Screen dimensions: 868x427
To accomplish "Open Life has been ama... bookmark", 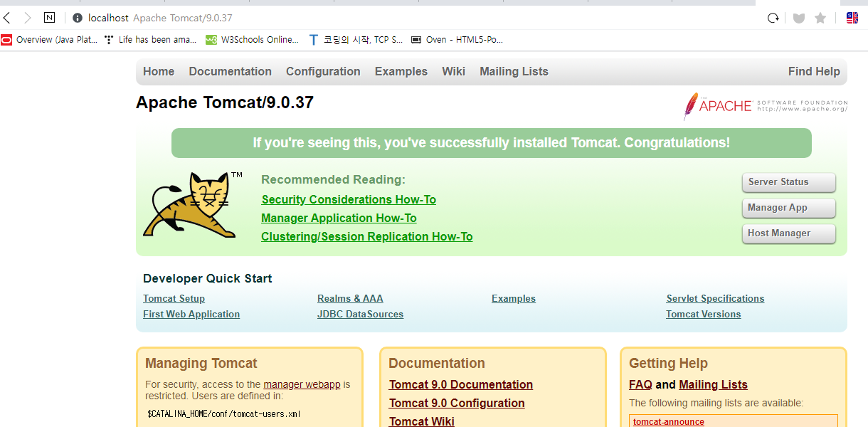I will pyautogui.click(x=150, y=40).
